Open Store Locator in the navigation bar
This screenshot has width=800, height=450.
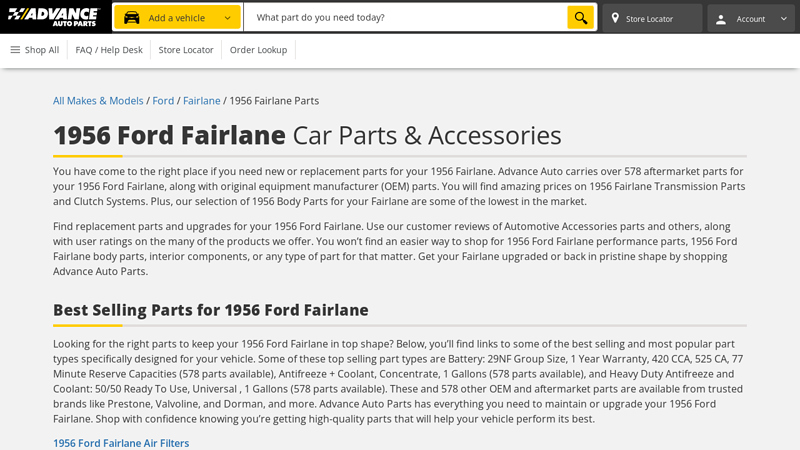coord(186,50)
